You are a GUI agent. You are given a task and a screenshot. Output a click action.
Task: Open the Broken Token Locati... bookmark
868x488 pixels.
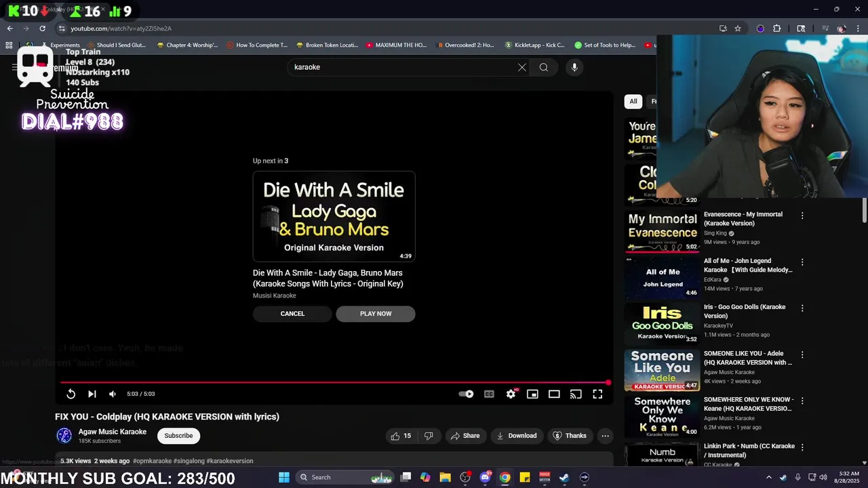click(327, 45)
